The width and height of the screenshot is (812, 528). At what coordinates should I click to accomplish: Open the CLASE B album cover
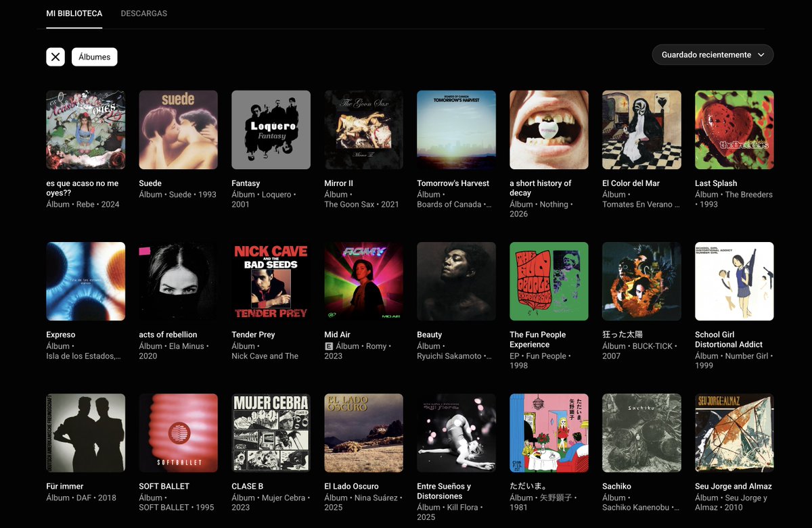pyautogui.click(x=271, y=433)
